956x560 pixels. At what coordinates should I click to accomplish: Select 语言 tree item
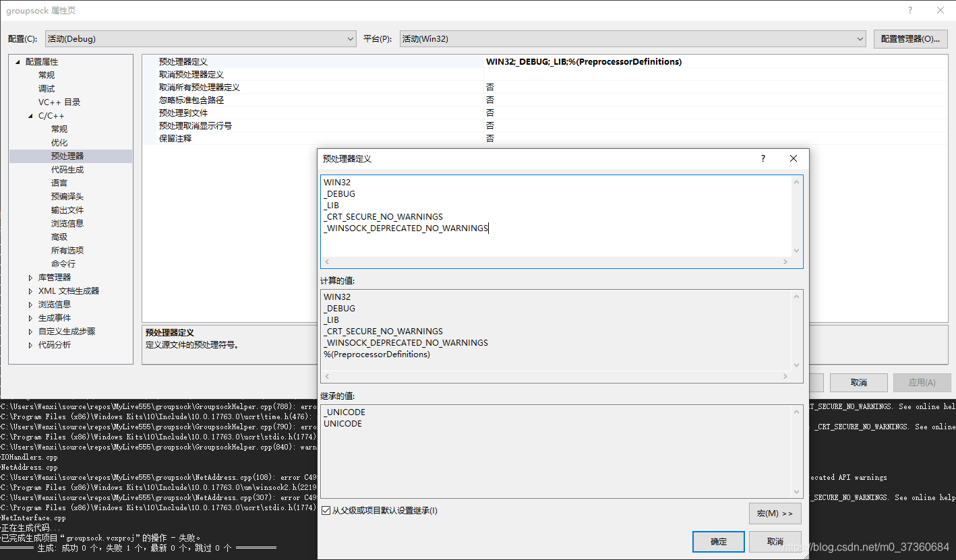tap(59, 183)
